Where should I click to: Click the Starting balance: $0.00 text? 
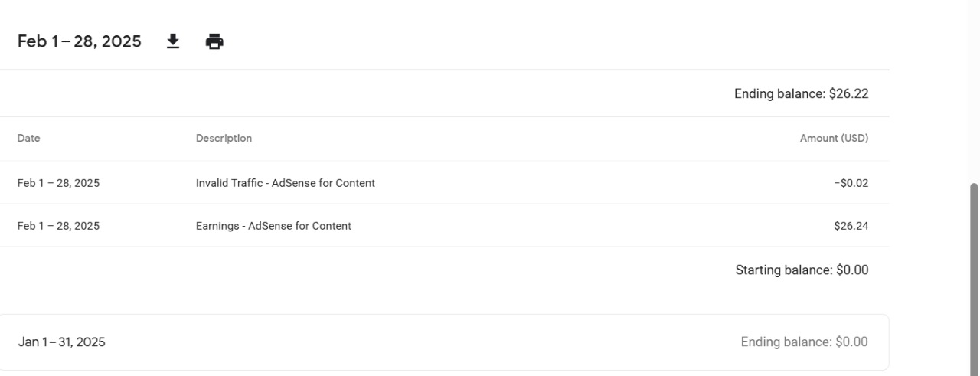click(802, 270)
